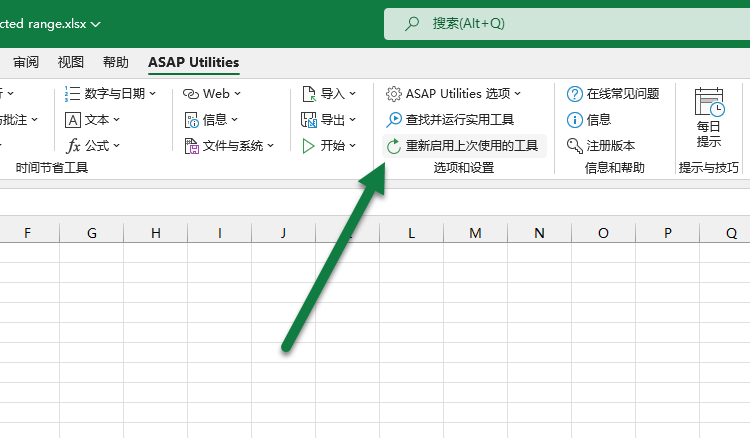This screenshot has height=438, width=750.
Task: Click 注册版本 button
Action: [x=601, y=145]
